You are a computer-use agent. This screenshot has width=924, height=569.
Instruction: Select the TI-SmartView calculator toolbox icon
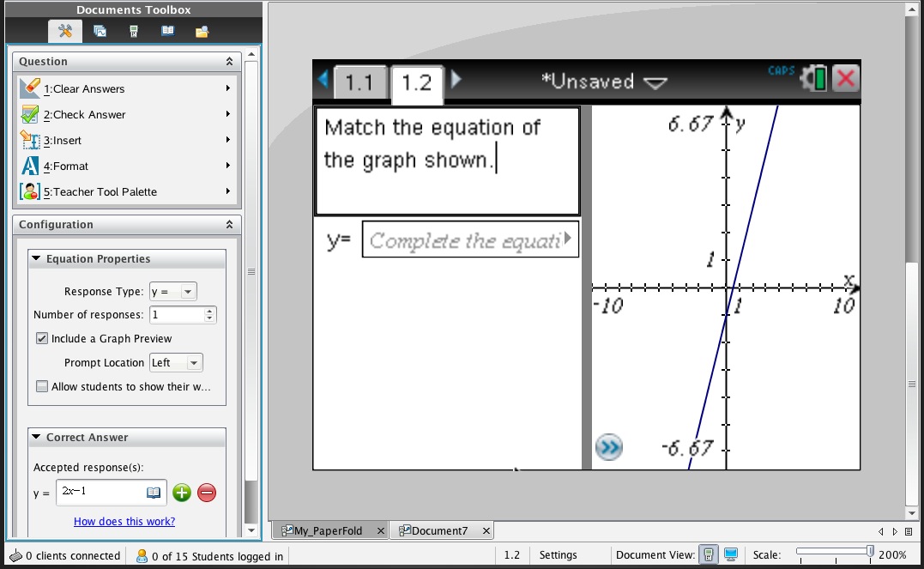click(134, 32)
